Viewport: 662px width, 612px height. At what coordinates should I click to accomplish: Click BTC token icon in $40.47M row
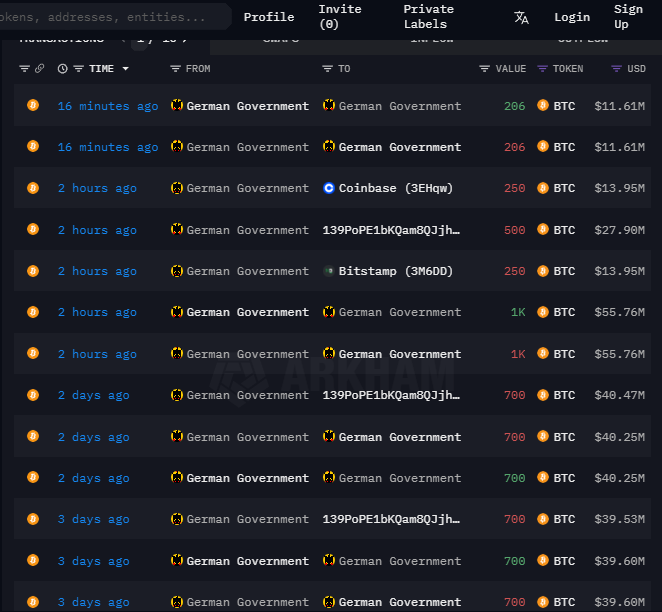pyautogui.click(x=543, y=395)
